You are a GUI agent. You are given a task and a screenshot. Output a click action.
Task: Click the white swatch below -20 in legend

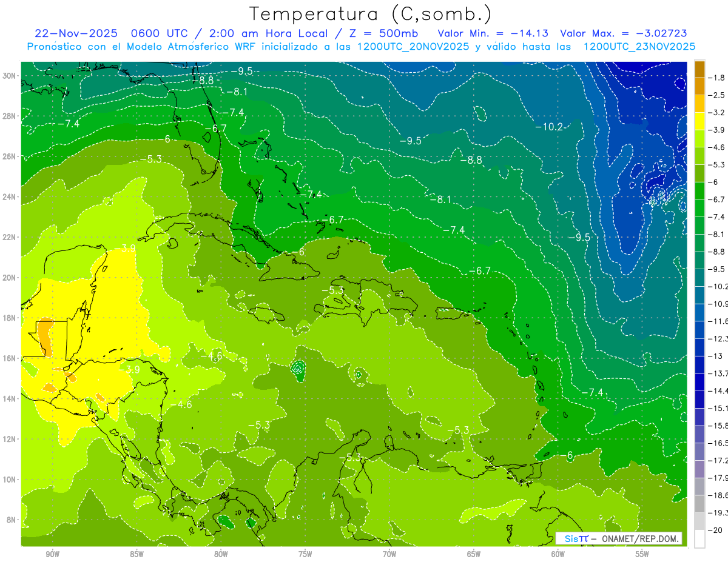[699, 538]
